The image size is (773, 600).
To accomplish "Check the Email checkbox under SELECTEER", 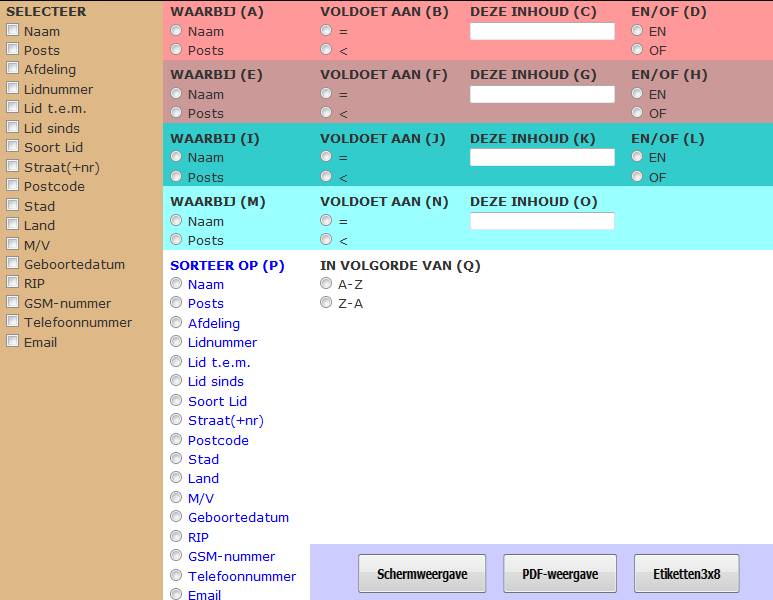I will (x=13, y=341).
